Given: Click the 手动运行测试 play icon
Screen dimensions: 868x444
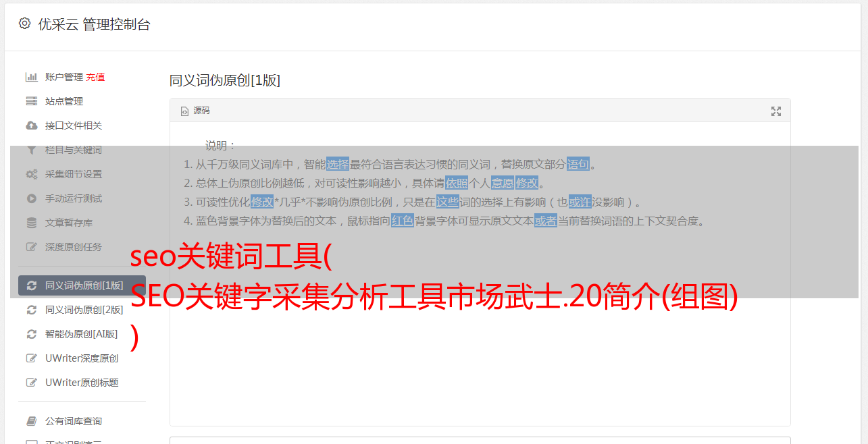Looking at the screenshot, I should click(x=31, y=198).
